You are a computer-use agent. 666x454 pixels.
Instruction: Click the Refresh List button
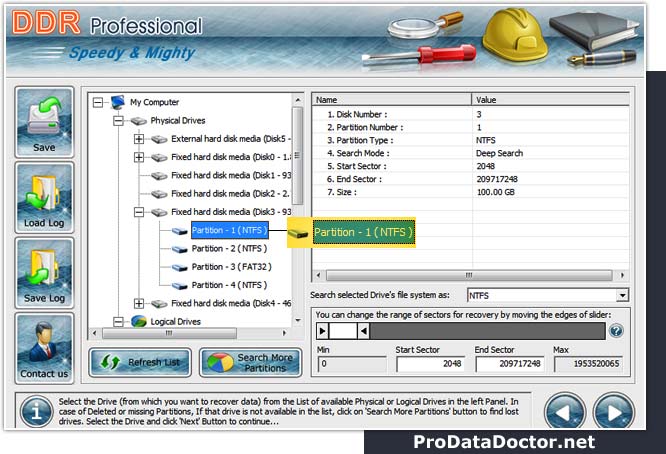click(140, 362)
